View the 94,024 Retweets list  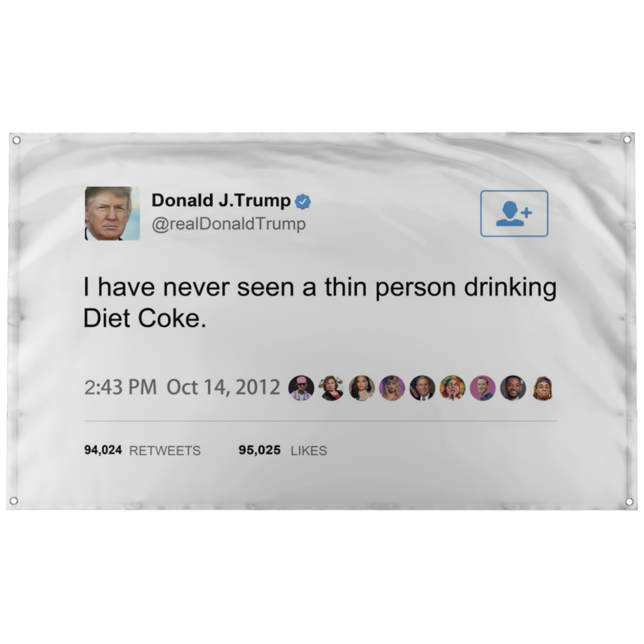[x=143, y=450]
